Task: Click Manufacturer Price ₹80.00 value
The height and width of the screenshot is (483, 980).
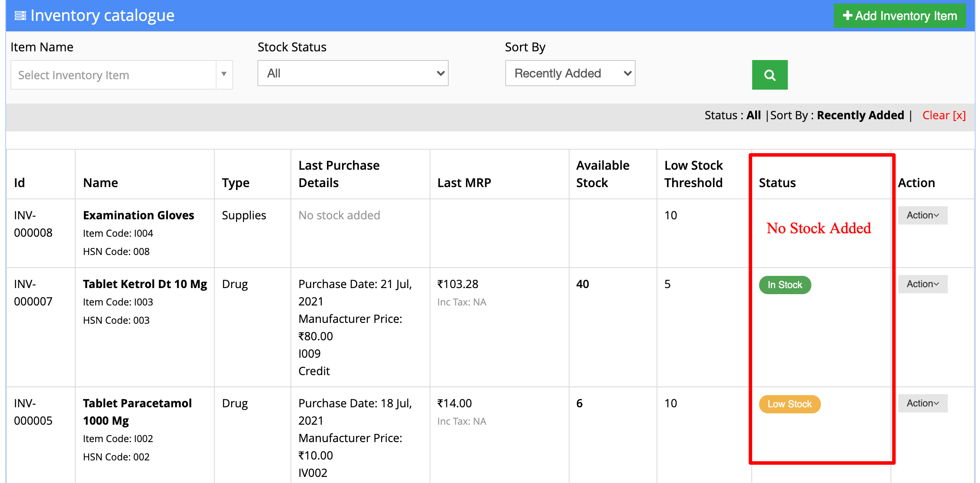Action: click(x=316, y=336)
